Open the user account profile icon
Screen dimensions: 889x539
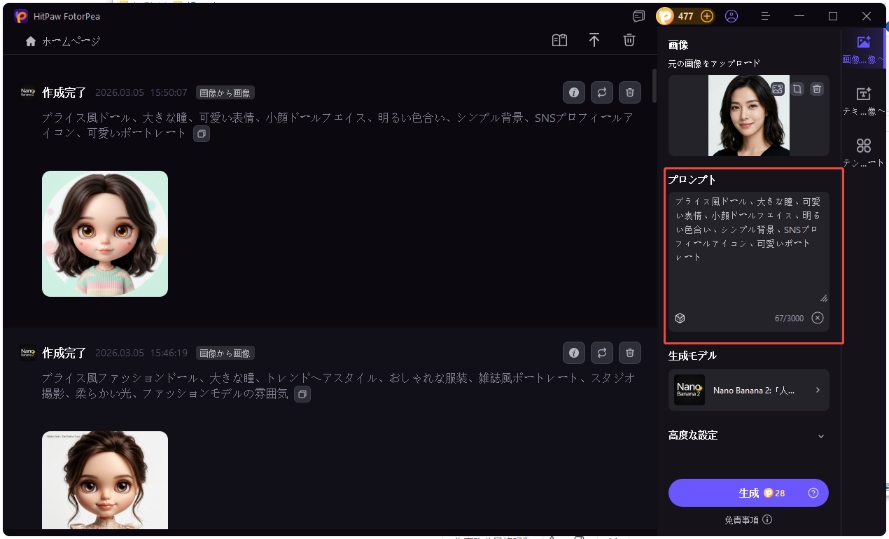[731, 16]
